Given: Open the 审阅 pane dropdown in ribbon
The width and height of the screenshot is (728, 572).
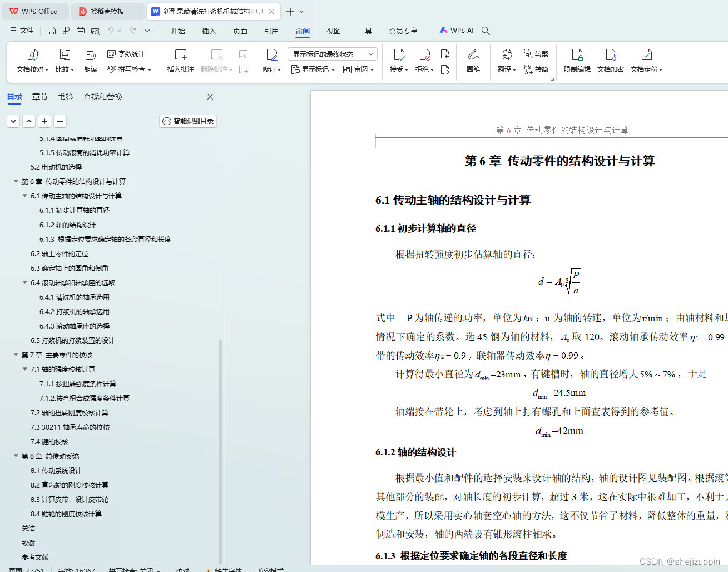Looking at the screenshot, I should click(359, 69).
